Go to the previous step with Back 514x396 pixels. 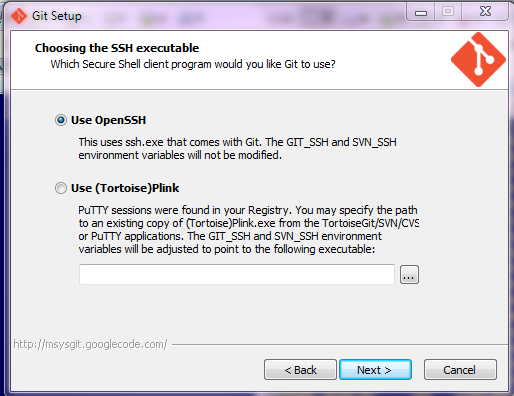pyautogui.click(x=300, y=370)
